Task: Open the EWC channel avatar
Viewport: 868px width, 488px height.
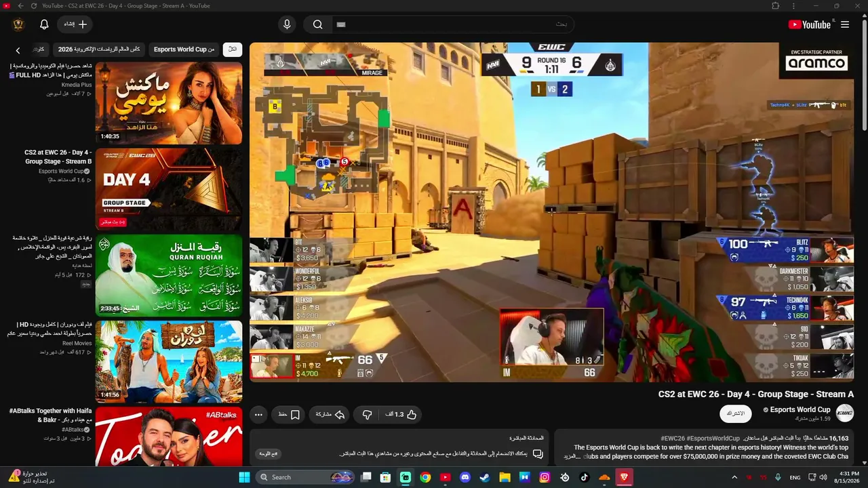Action: tap(844, 413)
